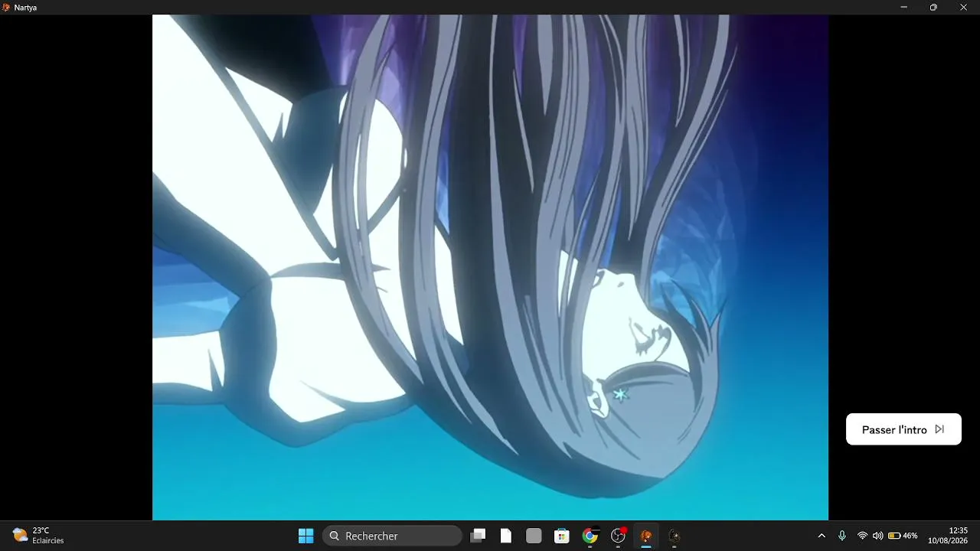Skip the intro with Passer l'intro
This screenshot has width=980, height=551.
pos(903,429)
